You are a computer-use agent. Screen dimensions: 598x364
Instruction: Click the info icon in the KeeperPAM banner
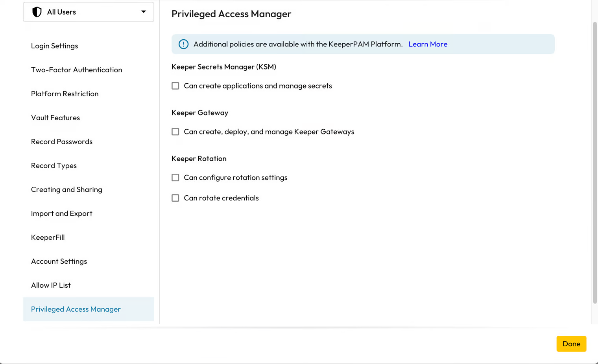point(183,44)
